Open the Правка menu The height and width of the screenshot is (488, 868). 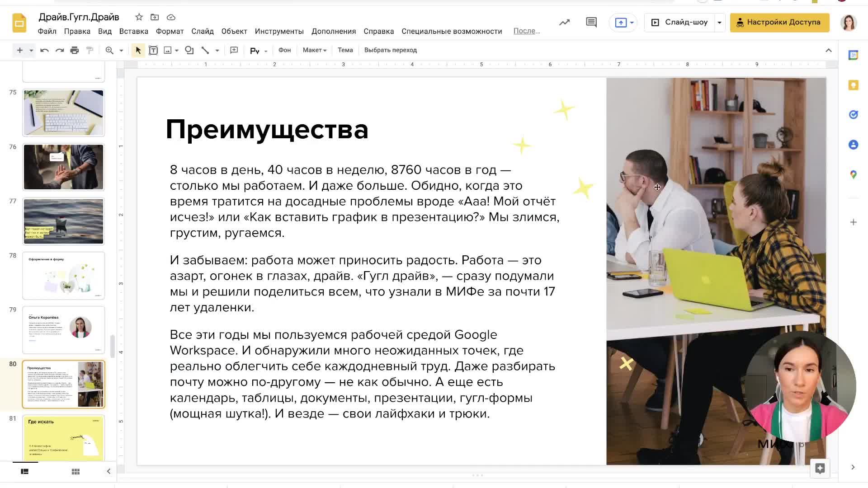(77, 31)
